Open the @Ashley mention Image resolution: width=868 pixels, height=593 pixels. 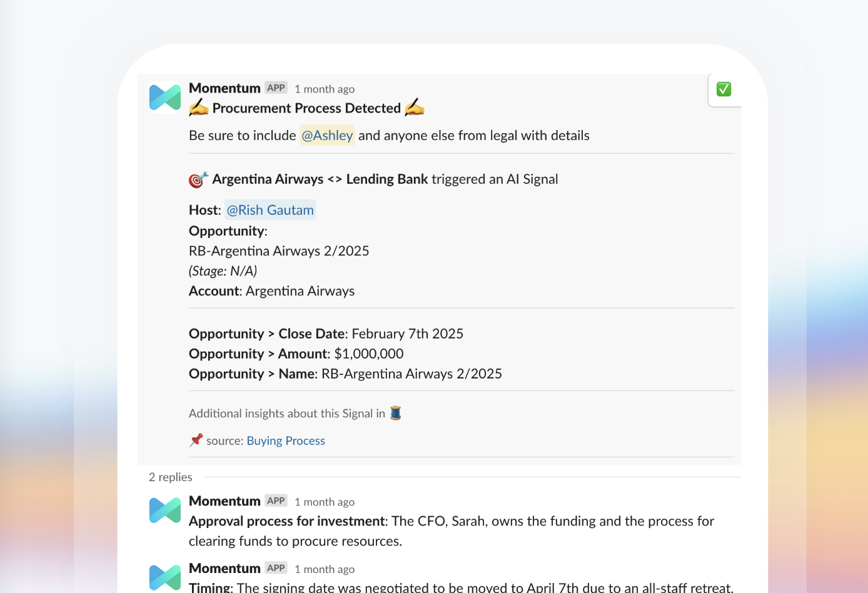pos(327,136)
